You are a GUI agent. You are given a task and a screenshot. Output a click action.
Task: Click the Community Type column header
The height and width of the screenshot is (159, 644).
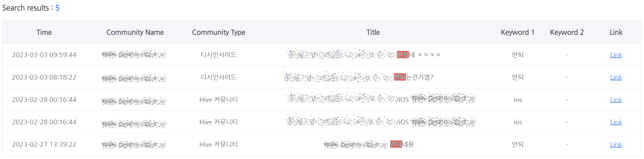pos(218,32)
